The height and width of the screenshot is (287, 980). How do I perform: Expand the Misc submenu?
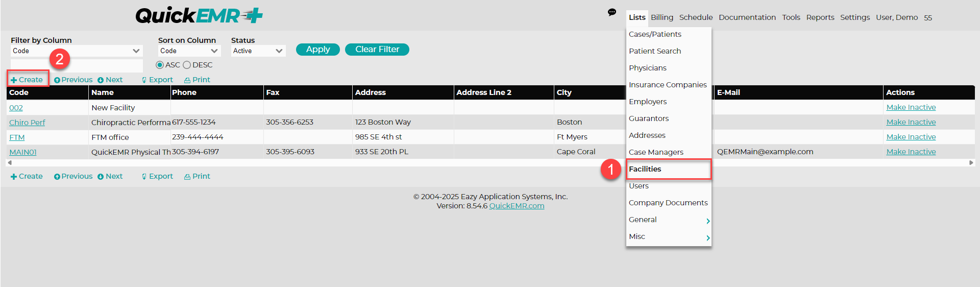coord(669,236)
